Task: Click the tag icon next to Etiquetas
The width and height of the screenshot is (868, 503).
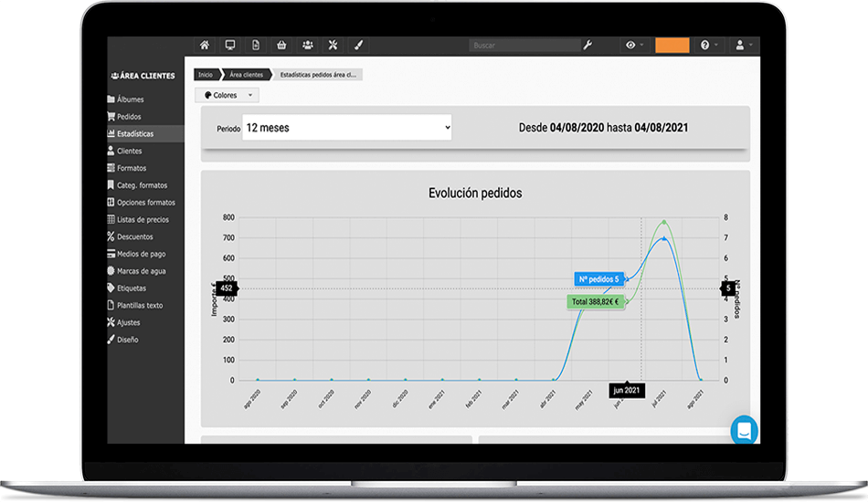Action: pos(111,288)
